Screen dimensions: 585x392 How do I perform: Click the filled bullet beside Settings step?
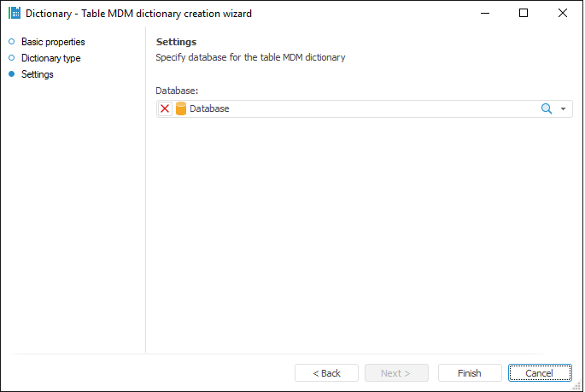(12, 74)
